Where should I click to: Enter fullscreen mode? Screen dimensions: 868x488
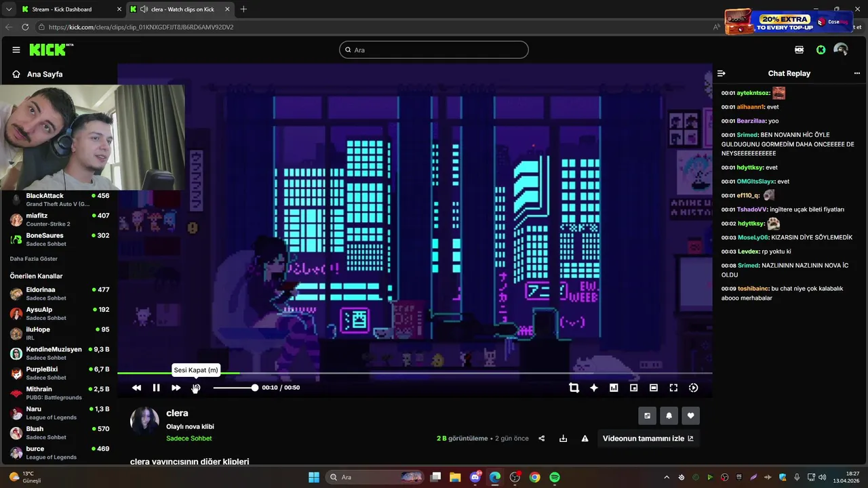click(x=673, y=388)
